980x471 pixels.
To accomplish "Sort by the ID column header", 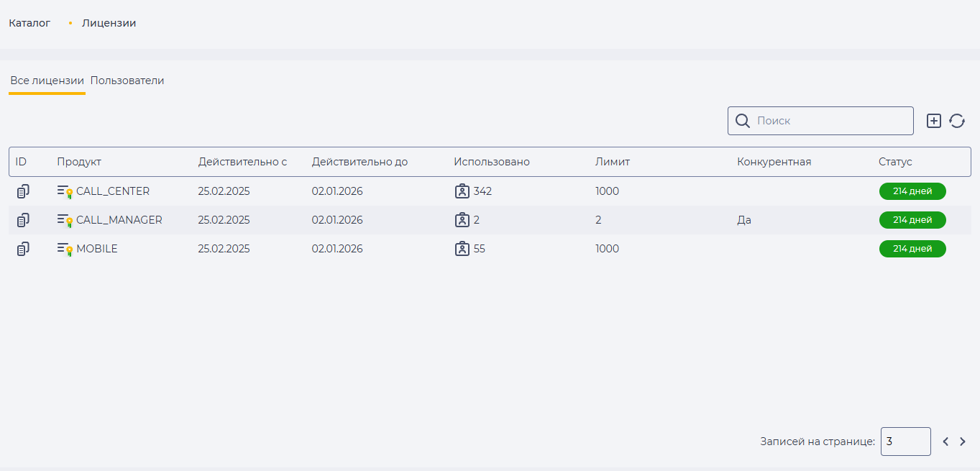I will tap(21, 162).
